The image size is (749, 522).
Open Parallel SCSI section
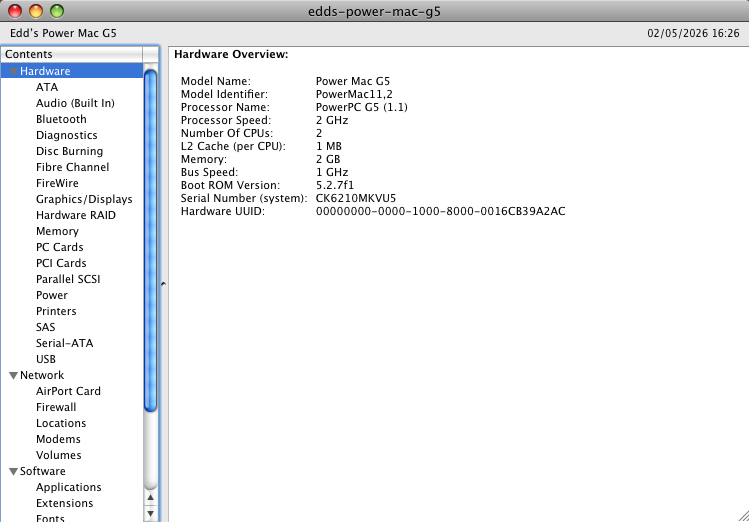pyautogui.click(x=68, y=279)
